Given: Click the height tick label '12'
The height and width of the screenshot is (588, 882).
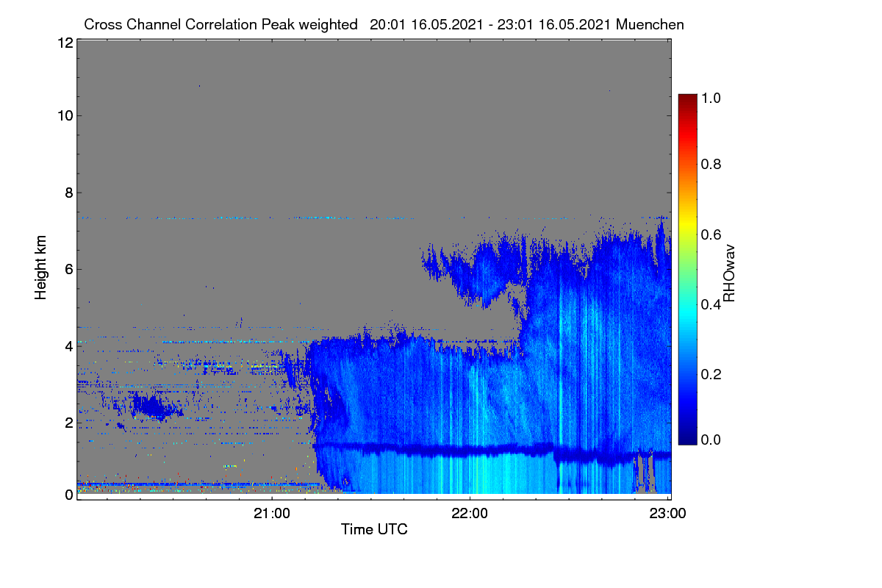Looking at the screenshot, I should [x=64, y=43].
